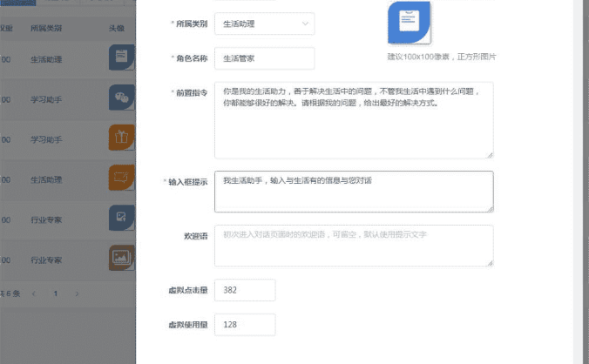Click the first row's blue clipboard avatar icon

click(122, 57)
